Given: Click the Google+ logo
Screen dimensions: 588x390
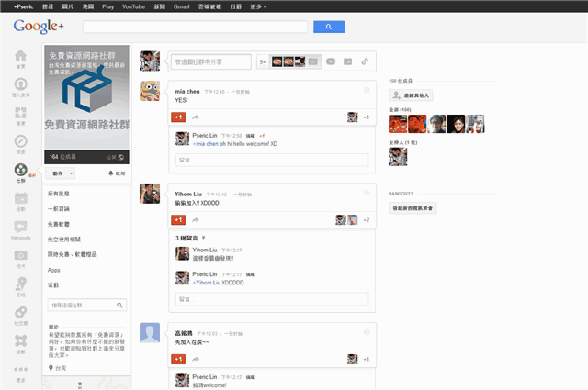Looking at the screenshot, I should point(39,27).
